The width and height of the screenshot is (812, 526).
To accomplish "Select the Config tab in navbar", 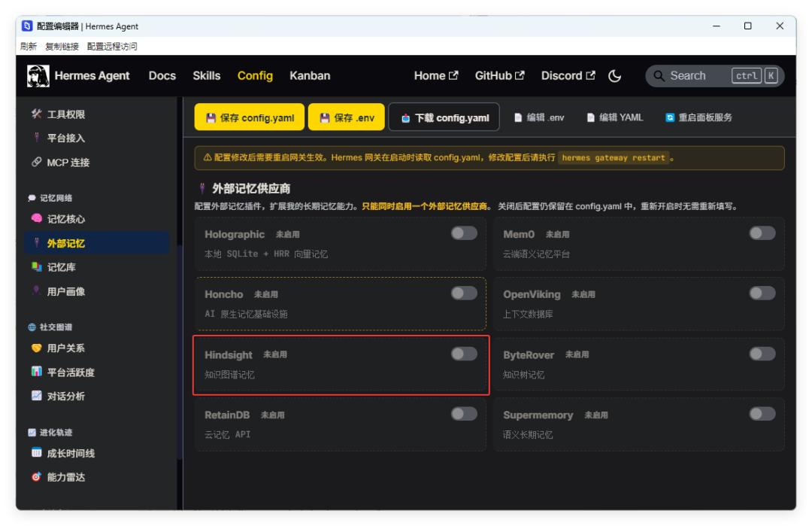I will tap(255, 76).
